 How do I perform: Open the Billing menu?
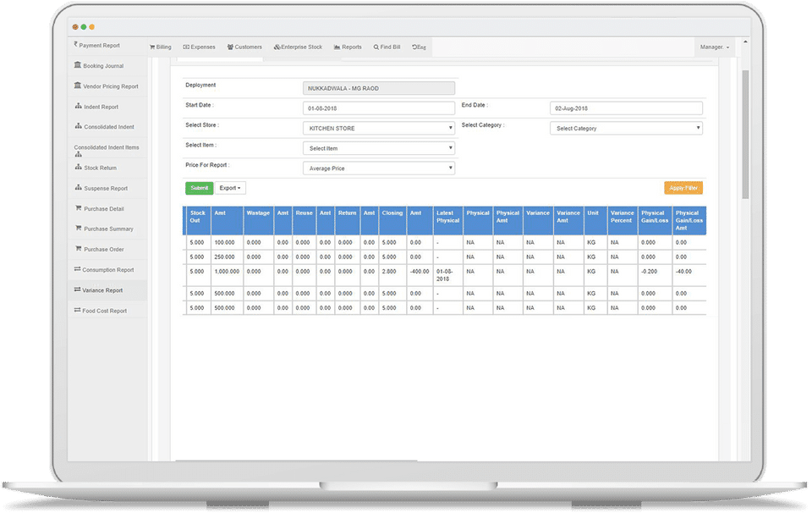pos(161,47)
